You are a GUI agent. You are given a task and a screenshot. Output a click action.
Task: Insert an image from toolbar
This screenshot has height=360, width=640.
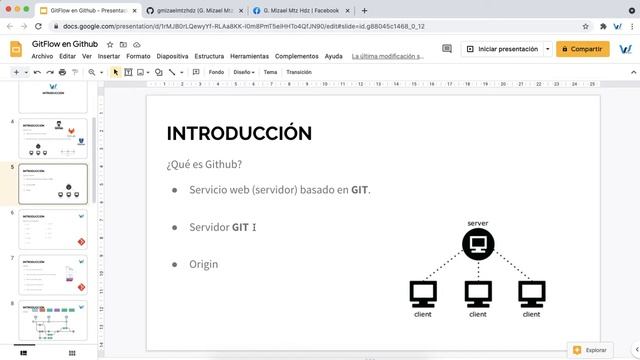140,72
